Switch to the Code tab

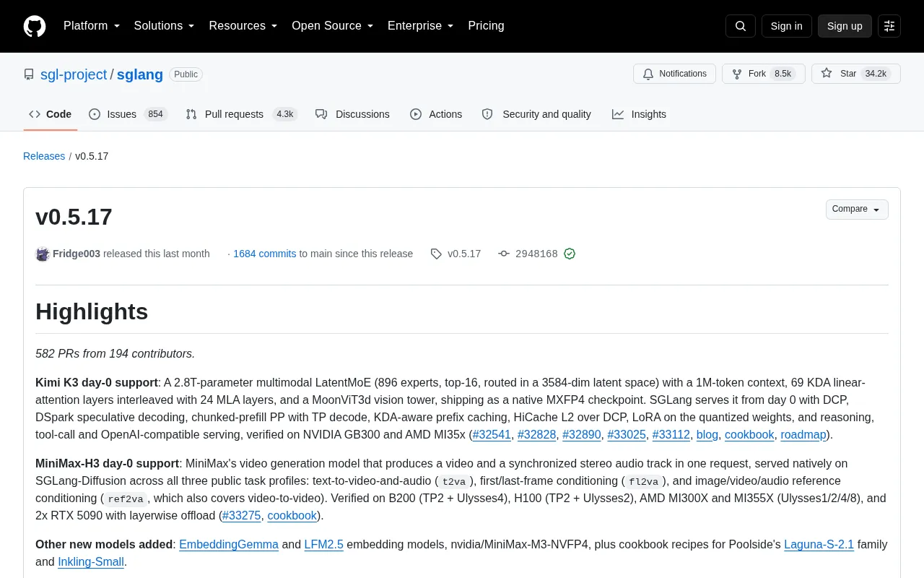(50, 114)
